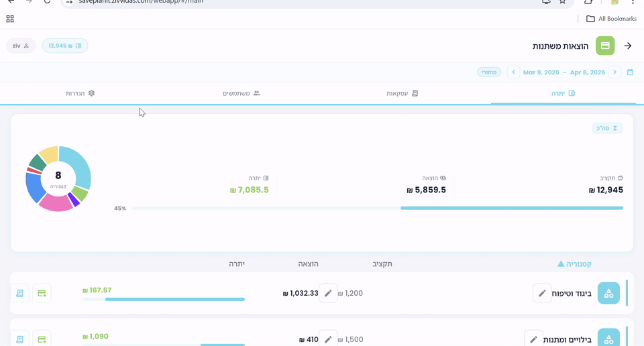Open the calendar date picker icon
The height and width of the screenshot is (346, 644).
(x=630, y=72)
